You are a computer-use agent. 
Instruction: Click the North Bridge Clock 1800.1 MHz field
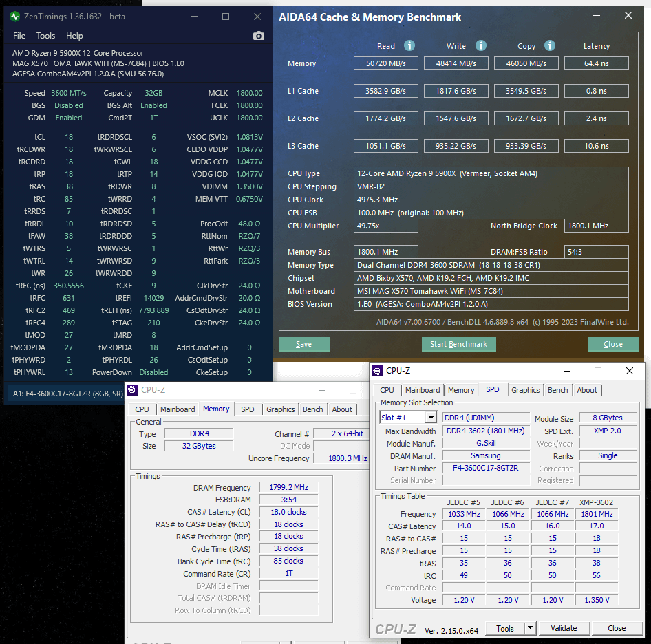[x=597, y=226]
